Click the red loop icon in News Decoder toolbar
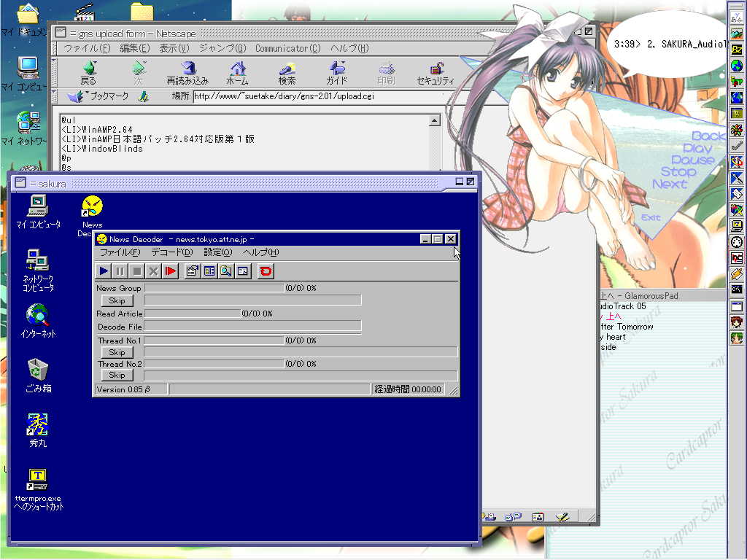The image size is (747, 560). click(x=266, y=271)
